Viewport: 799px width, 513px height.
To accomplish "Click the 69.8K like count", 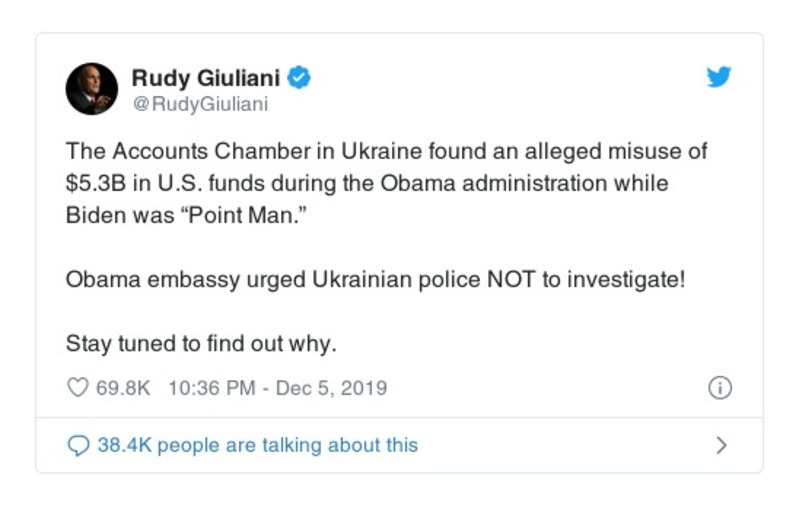I will pos(123,388).
